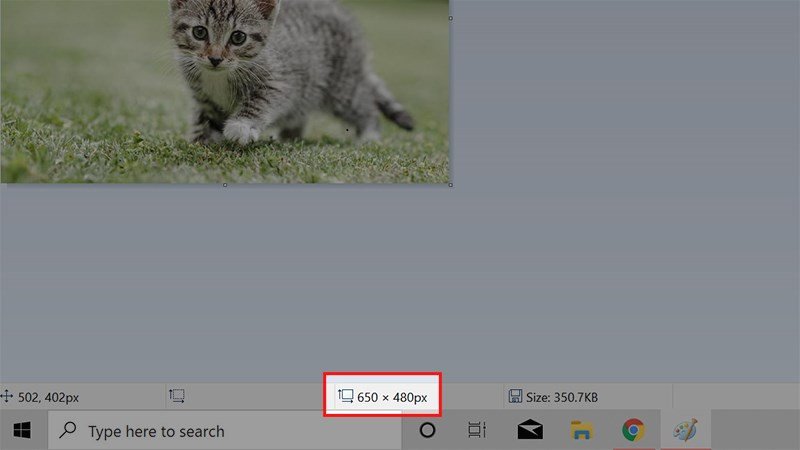Open Task View from the taskbar
This screenshot has width=800, height=450.
pyautogui.click(x=477, y=431)
